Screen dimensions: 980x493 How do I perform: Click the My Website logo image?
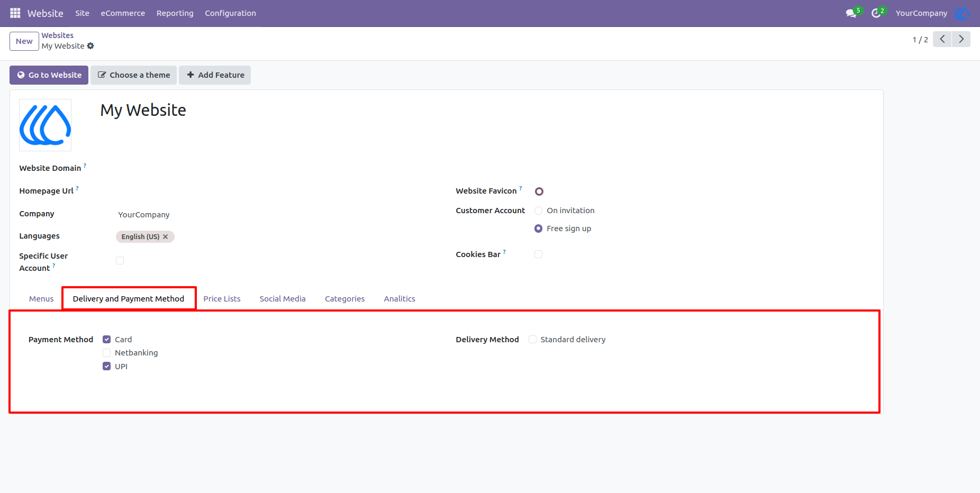(x=46, y=125)
